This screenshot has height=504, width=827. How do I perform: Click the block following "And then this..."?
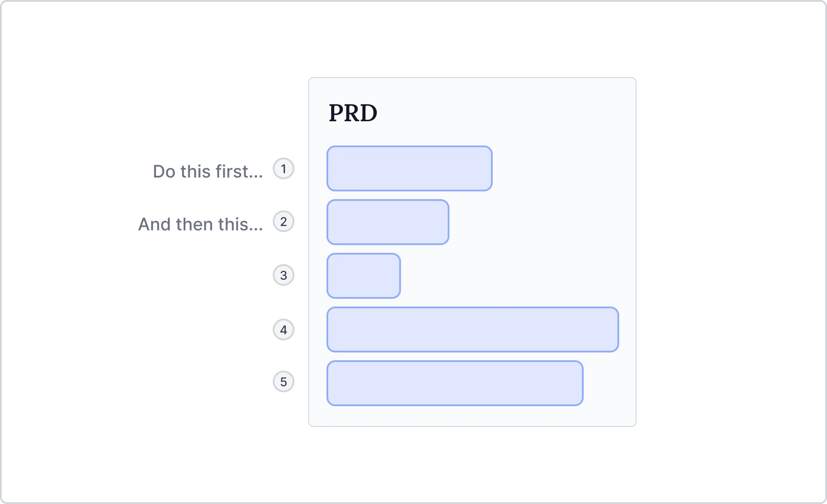pos(388,222)
